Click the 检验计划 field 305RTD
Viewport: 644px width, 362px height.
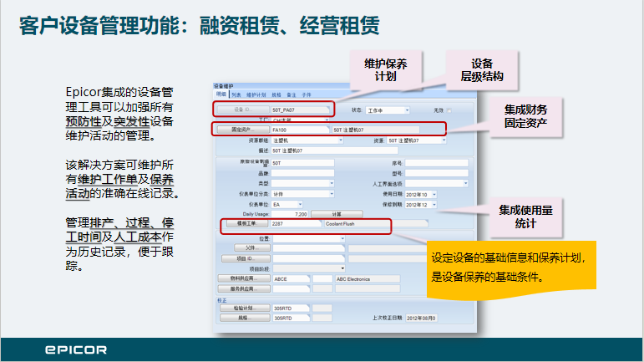tap(291, 308)
